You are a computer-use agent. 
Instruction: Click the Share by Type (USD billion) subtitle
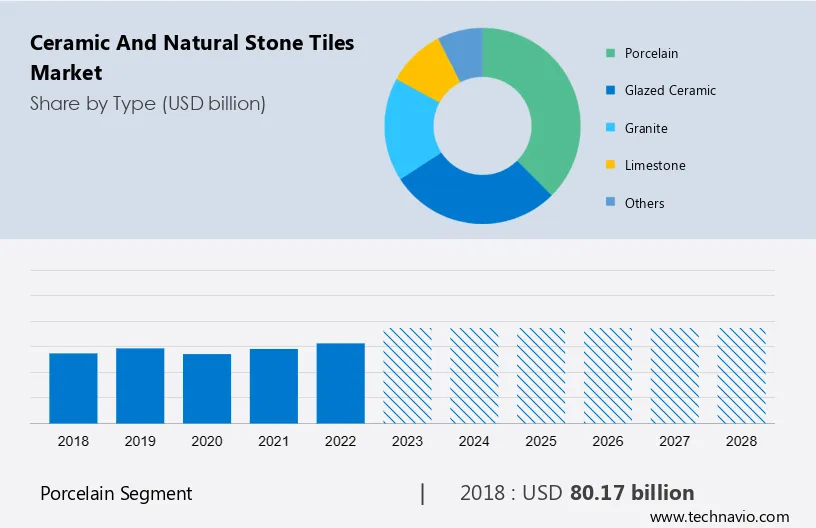pos(148,104)
